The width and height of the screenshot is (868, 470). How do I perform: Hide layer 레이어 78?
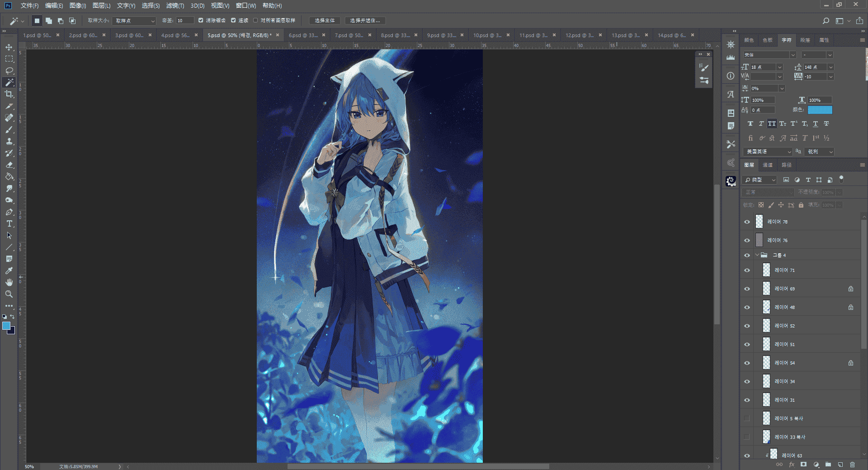[747, 222]
